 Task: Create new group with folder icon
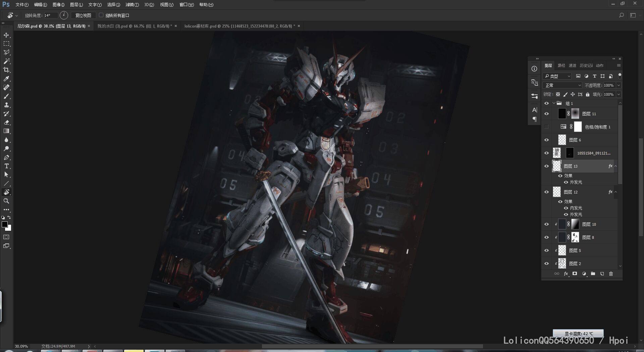593,274
